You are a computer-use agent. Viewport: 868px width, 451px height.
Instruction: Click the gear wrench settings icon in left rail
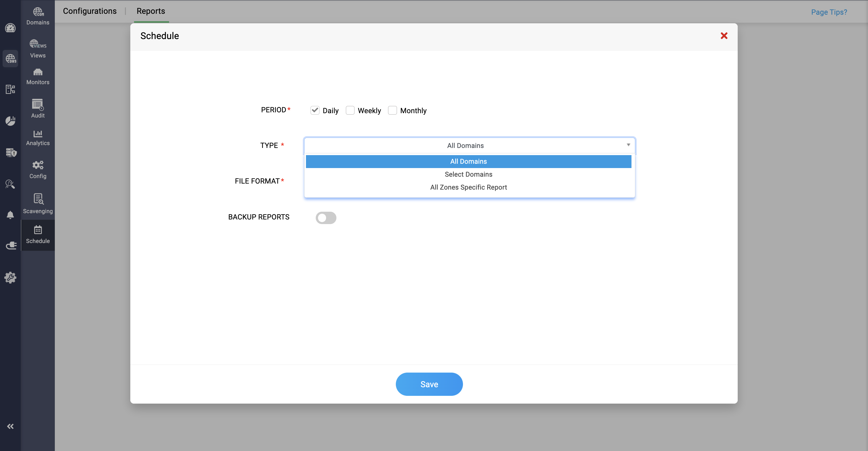point(10,277)
